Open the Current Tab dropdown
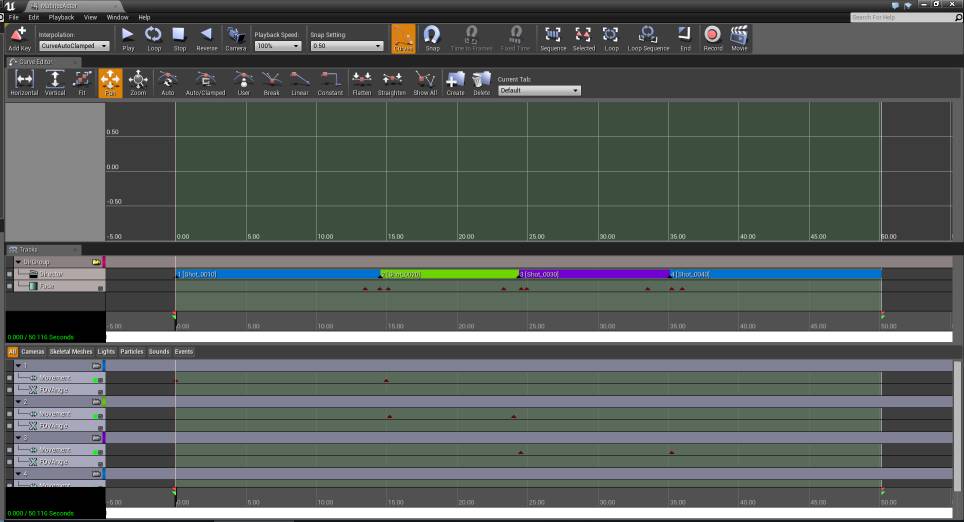 coord(539,90)
